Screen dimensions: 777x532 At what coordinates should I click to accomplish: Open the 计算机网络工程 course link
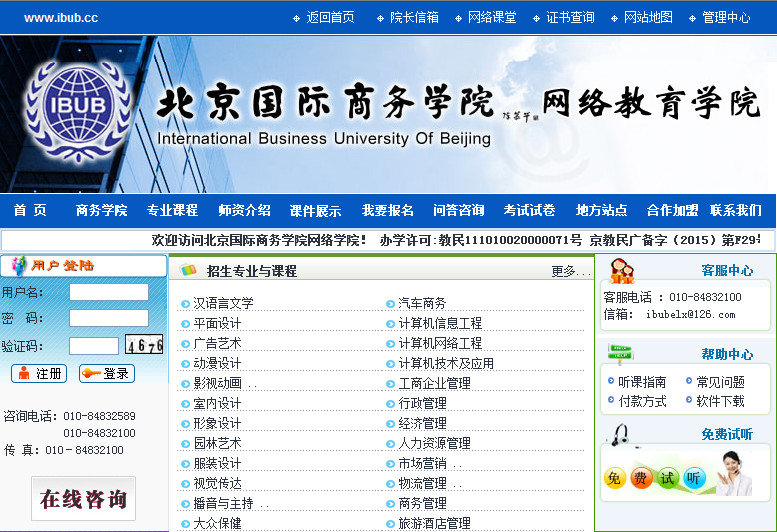coord(440,343)
